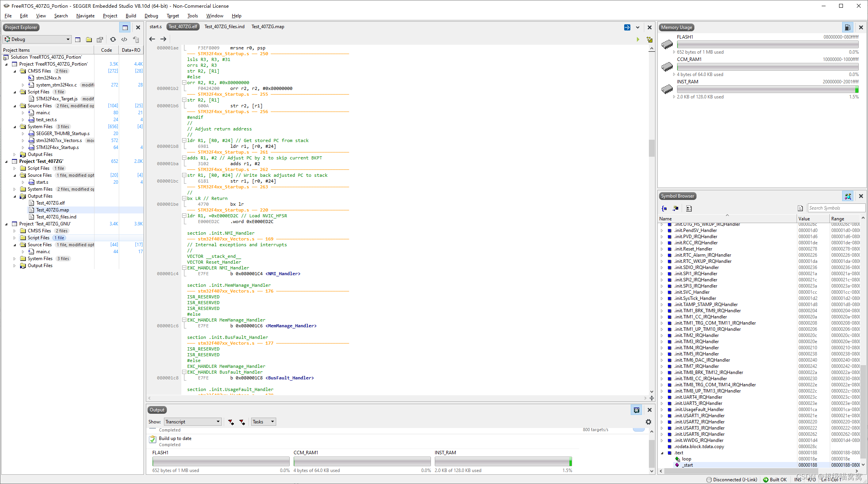Click the Built OK status indicator
Image resolution: width=868 pixels, height=484 pixels.
point(775,480)
